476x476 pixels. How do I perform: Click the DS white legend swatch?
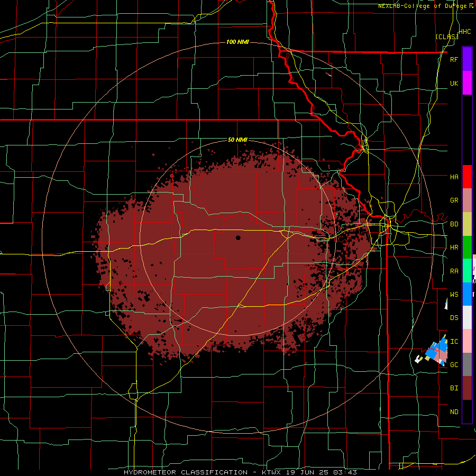(467, 317)
